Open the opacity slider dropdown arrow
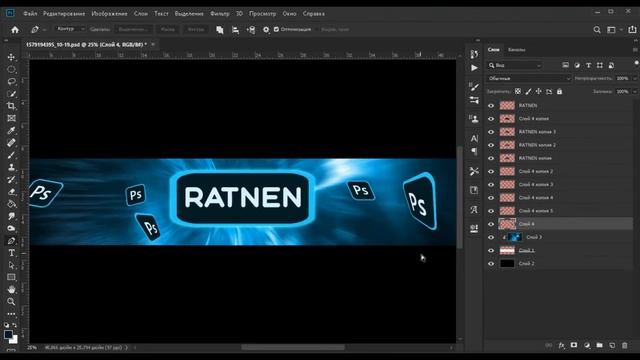The height and width of the screenshot is (360, 640). [x=635, y=78]
